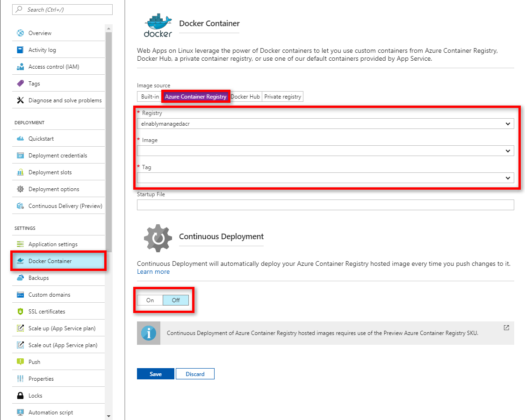Expand the Tag dropdown
The height and width of the screenshot is (420, 525).
[325, 178]
